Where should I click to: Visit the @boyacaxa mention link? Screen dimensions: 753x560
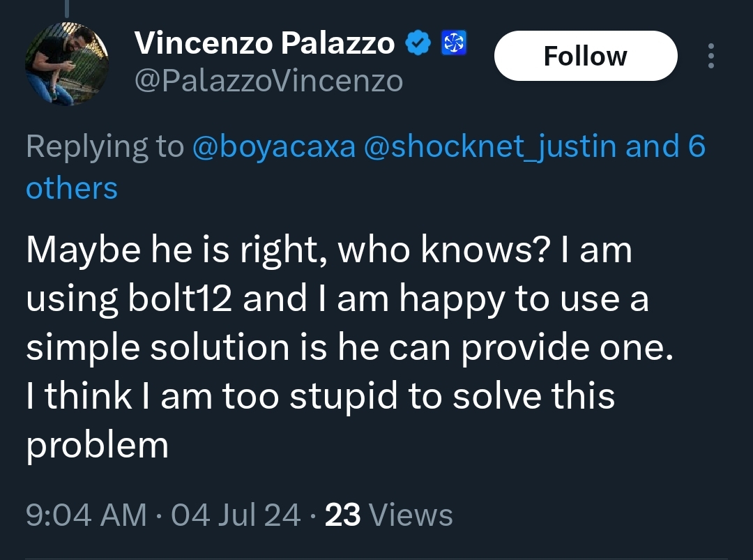[x=273, y=147]
